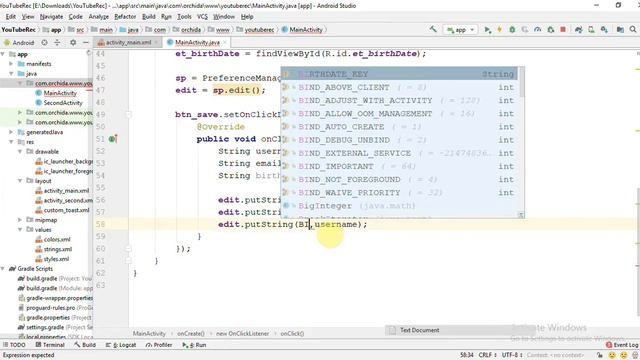Screen dimensions: 640x360
Task: Expand the generatedJava folder
Action: tap(11, 132)
